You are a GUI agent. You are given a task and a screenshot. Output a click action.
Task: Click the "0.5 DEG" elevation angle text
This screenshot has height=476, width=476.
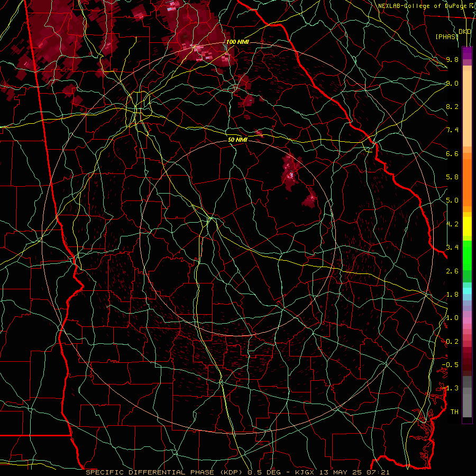265,472
